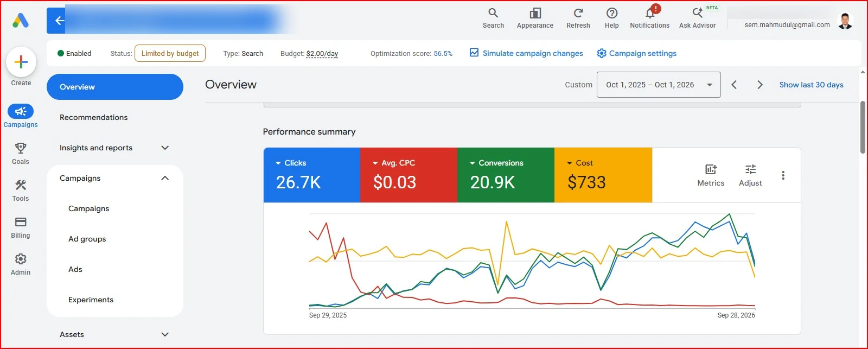Open the chart Metrics selector
Screen dimensions: 868x349
(x=711, y=175)
